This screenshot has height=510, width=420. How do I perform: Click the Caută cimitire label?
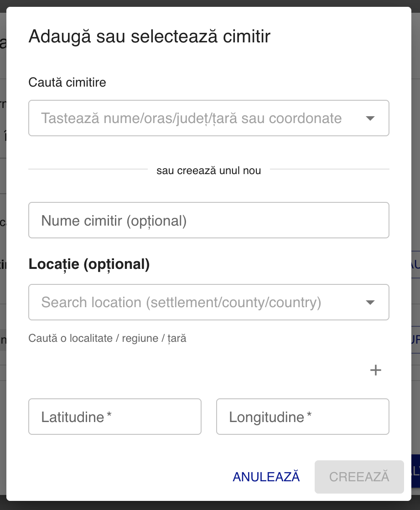(67, 82)
